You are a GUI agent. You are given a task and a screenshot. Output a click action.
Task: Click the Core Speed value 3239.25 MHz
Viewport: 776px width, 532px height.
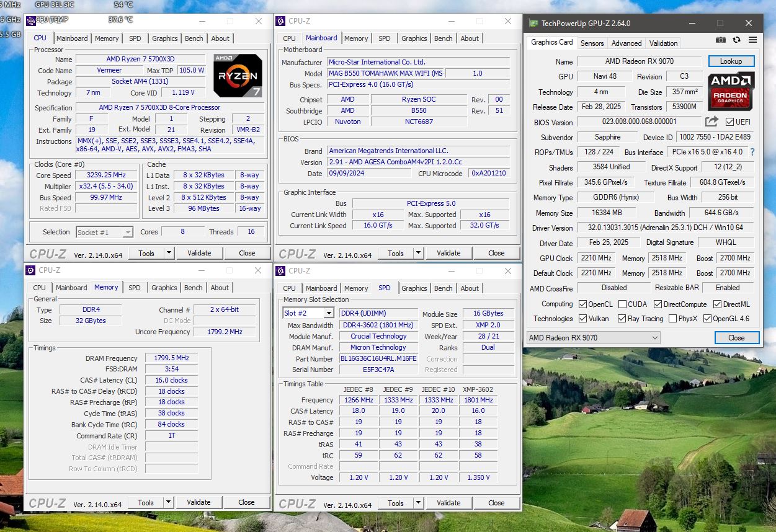click(x=106, y=175)
